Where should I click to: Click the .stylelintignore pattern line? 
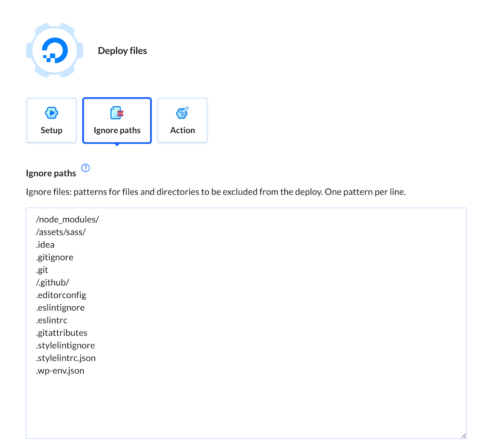pos(65,345)
